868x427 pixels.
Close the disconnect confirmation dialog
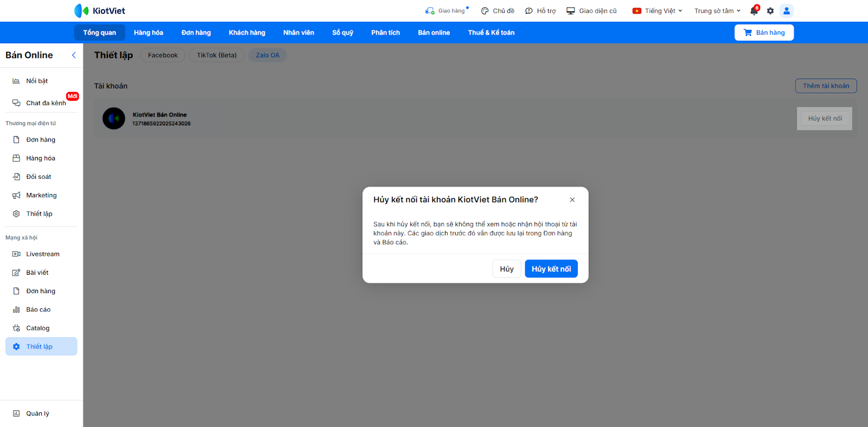click(x=572, y=200)
